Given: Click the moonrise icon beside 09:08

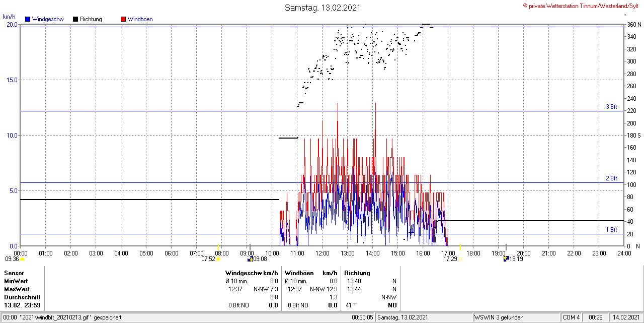Looking at the screenshot, I should pos(250,259).
